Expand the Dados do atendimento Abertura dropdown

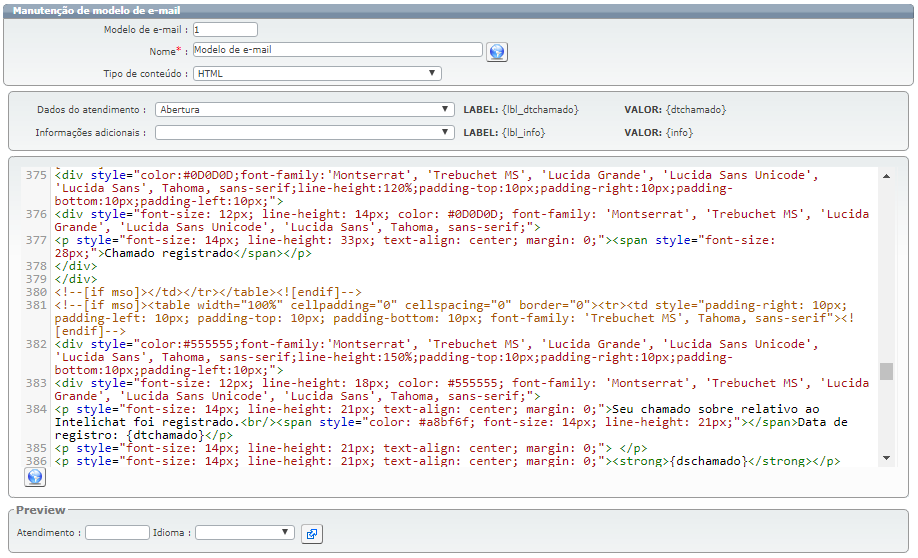(304, 109)
